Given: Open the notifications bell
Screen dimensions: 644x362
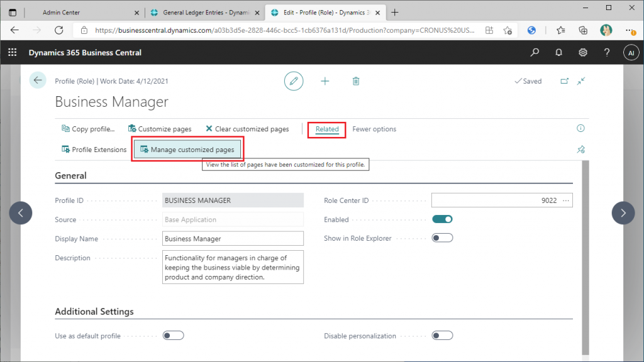Looking at the screenshot, I should click(x=558, y=53).
